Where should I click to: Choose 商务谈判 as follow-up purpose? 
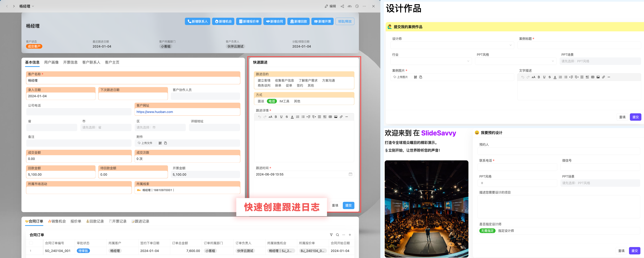point(264,85)
